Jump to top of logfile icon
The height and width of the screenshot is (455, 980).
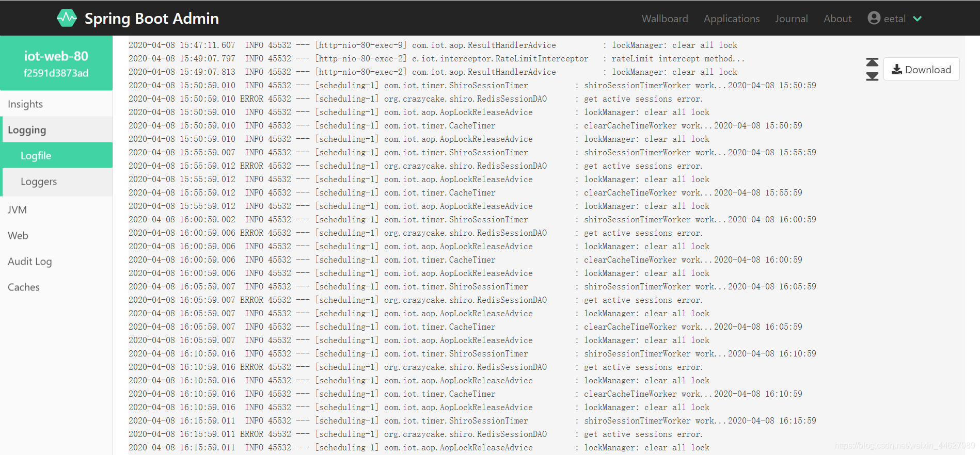(872, 62)
